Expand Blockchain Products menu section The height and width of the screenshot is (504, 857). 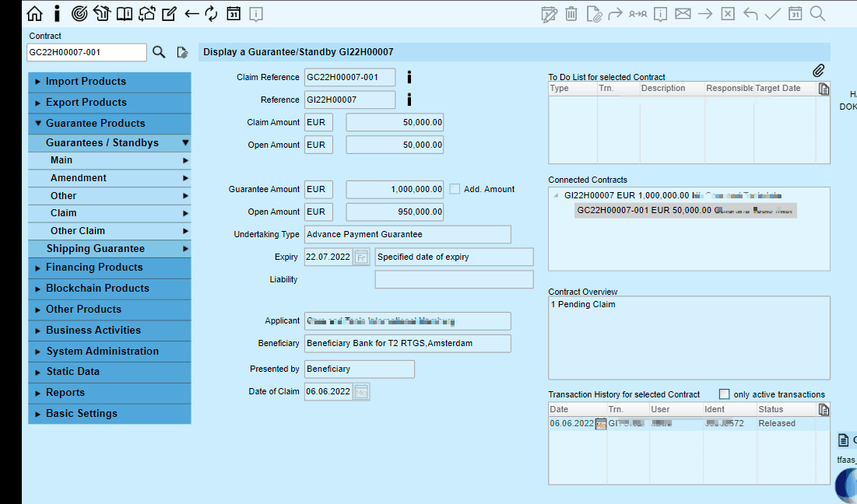(x=109, y=289)
